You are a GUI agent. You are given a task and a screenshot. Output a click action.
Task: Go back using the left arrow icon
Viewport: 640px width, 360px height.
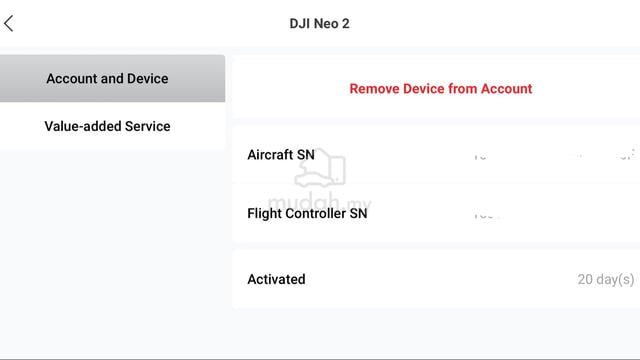coord(9,23)
